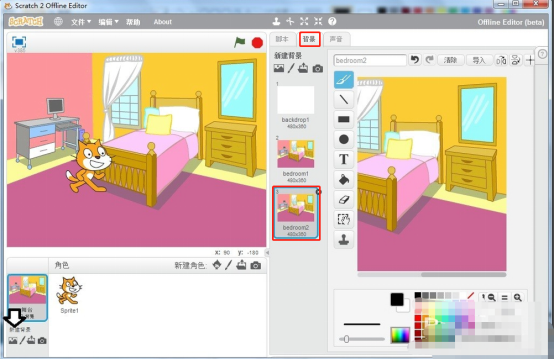Image resolution: width=554 pixels, height=360 pixels.
Task: Select the Line tool
Action: [x=344, y=100]
